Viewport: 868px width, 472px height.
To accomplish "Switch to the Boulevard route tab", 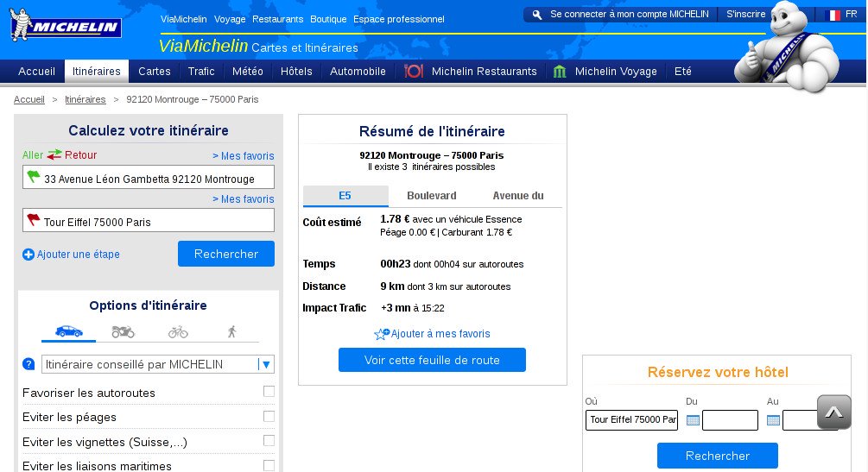I will (x=431, y=196).
